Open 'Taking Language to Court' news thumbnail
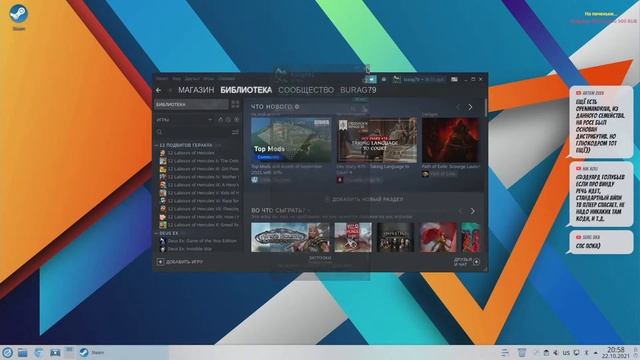 377,140
